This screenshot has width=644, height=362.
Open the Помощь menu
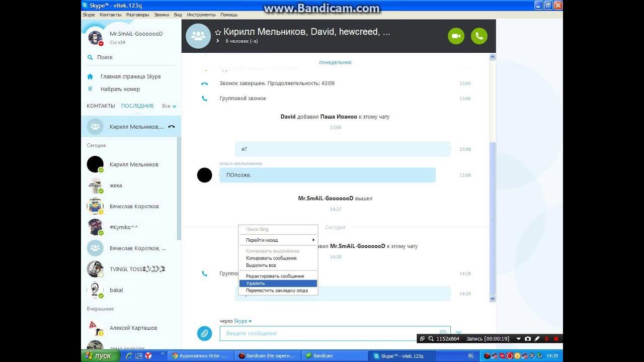point(229,15)
